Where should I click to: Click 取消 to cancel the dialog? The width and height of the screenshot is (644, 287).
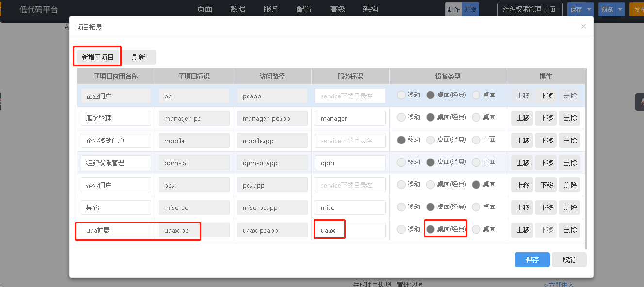pyautogui.click(x=569, y=260)
